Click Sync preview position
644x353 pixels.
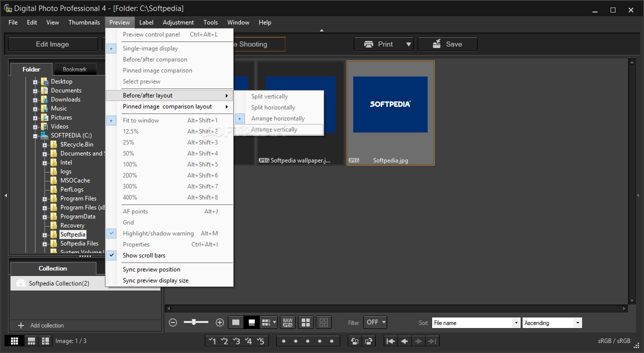coord(169,269)
